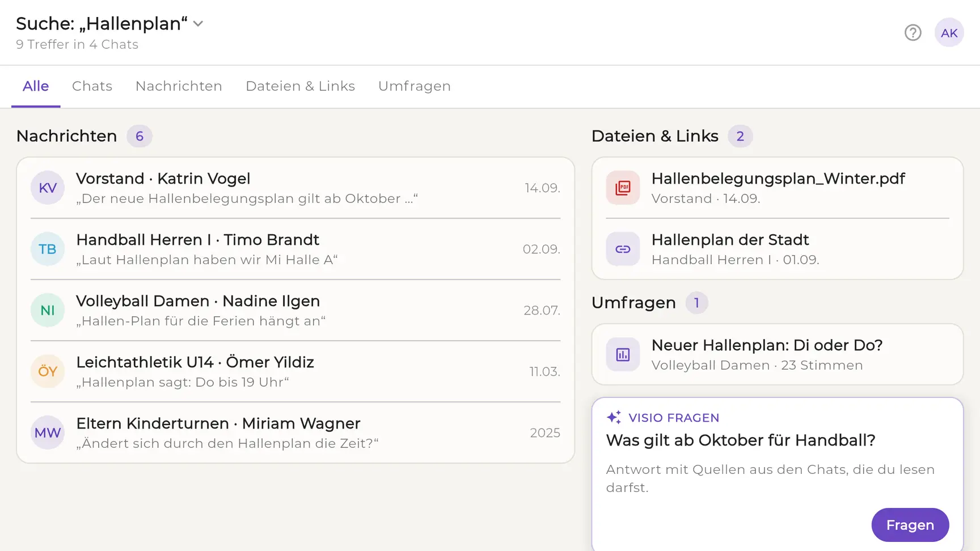Click the MW avatar of Miriam Wagner

[x=48, y=433]
